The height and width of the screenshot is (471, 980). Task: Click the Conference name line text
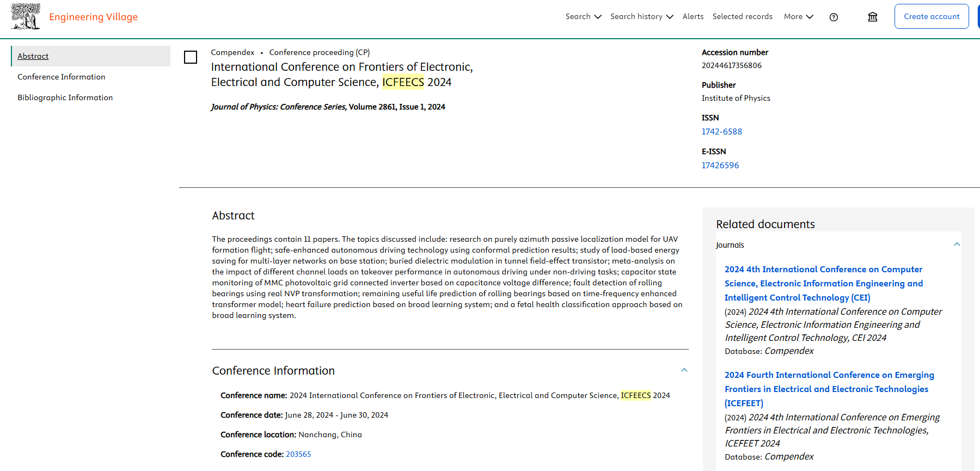click(x=445, y=395)
